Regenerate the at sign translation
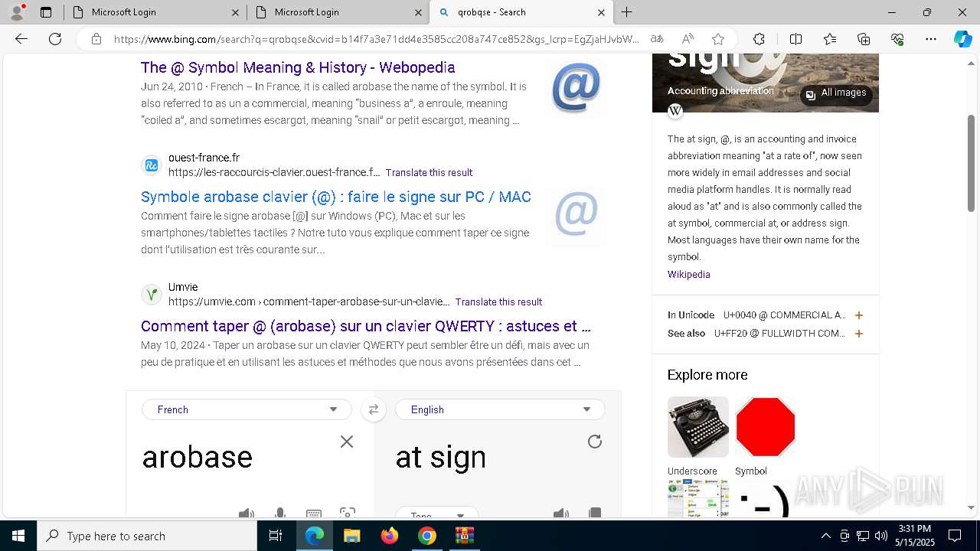 coord(595,442)
